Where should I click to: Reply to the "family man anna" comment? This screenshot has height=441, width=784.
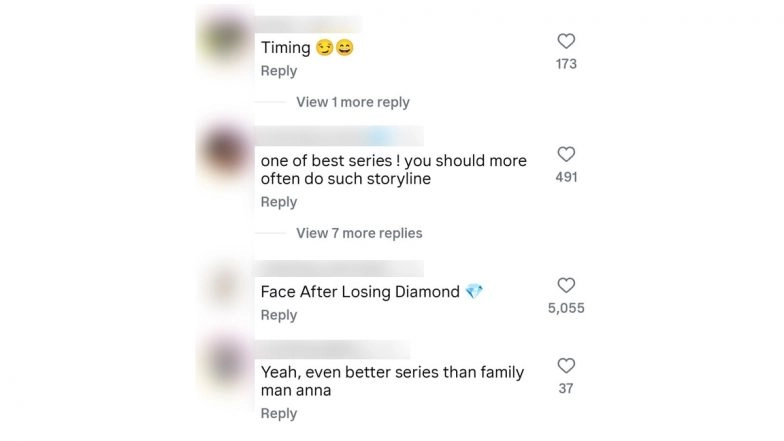(x=279, y=413)
